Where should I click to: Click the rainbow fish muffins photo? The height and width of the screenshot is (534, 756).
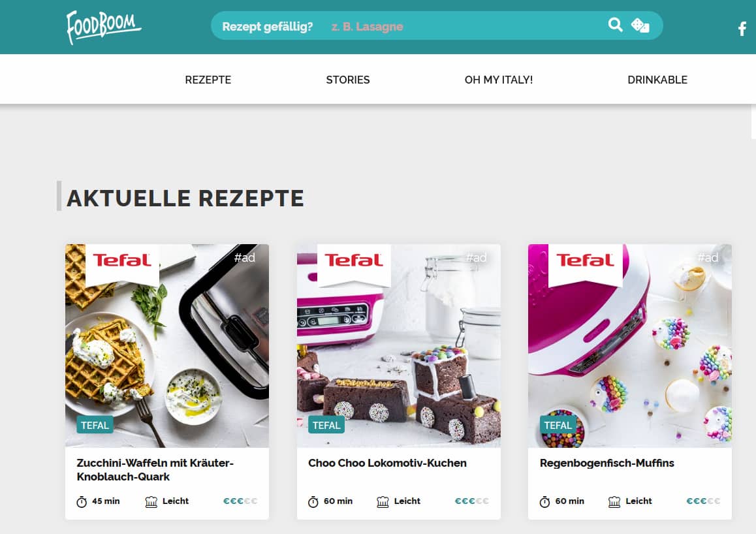click(630, 345)
